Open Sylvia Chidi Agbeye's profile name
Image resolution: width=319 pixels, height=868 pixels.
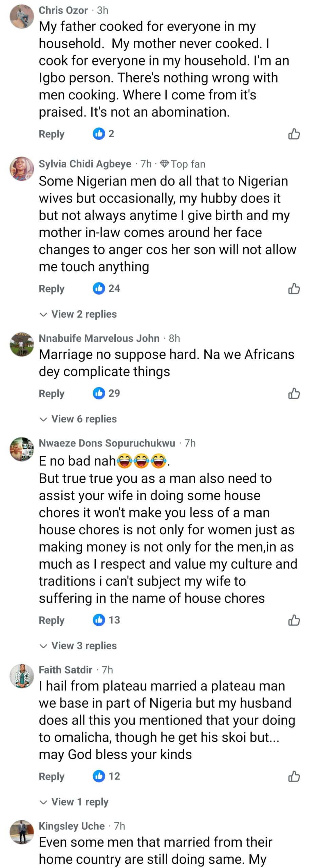click(85, 164)
